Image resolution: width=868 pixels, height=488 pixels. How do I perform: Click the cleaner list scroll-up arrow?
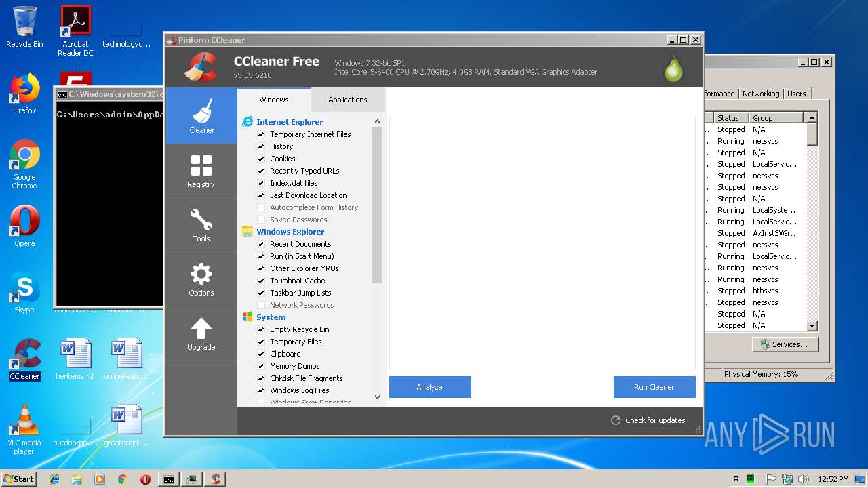[x=377, y=121]
